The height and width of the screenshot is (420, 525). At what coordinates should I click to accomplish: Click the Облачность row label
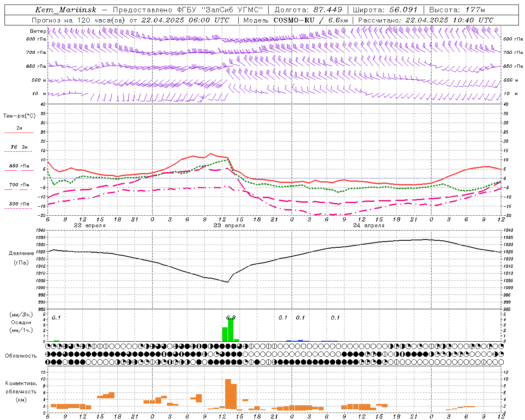(21, 356)
